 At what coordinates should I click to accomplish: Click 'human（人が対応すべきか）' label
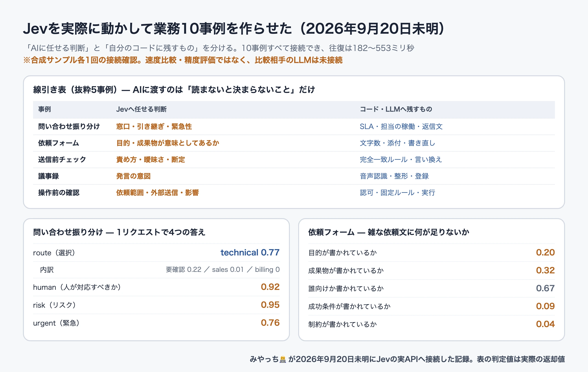[x=77, y=287]
